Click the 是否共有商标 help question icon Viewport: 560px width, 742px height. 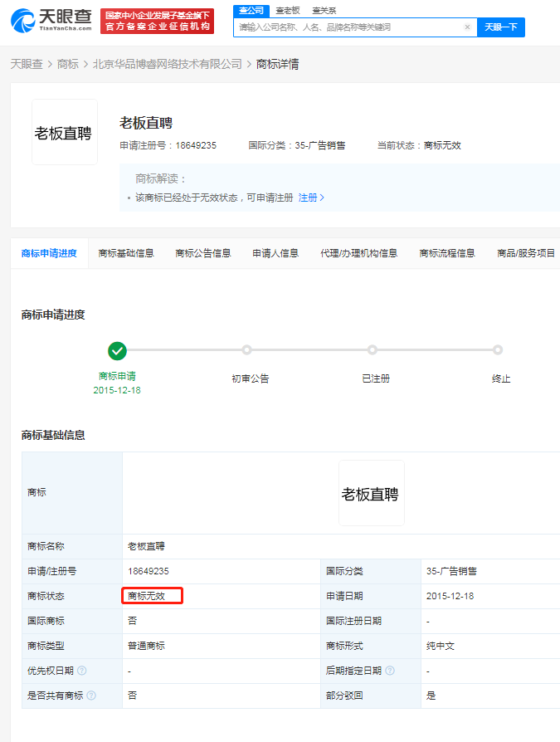point(91,696)
